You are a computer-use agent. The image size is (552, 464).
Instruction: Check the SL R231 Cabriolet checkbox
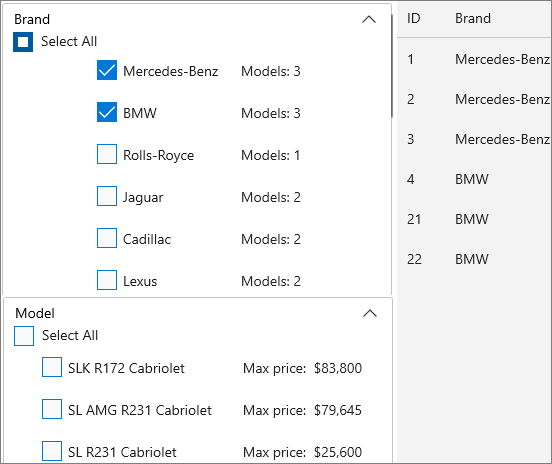point(52,451)
